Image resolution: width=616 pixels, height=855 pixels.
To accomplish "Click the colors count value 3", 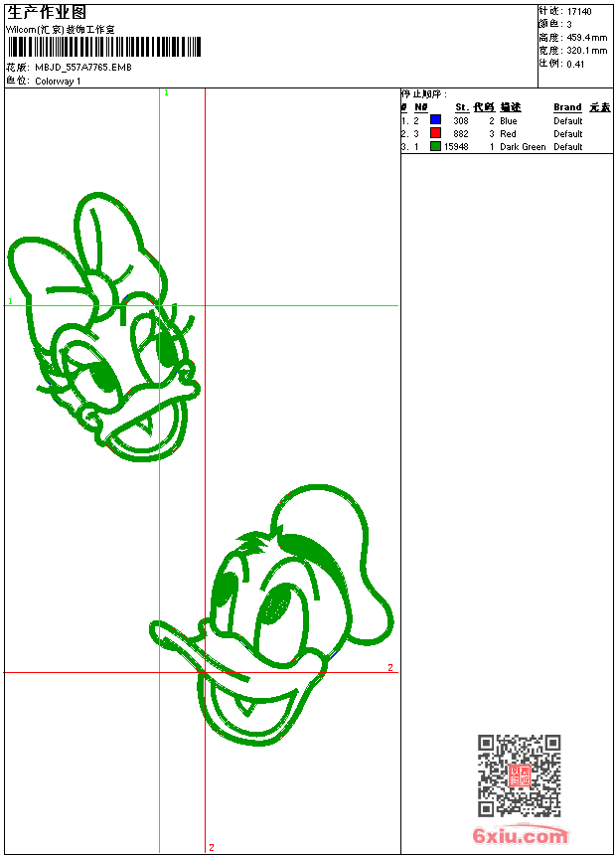I will click(x=569, y=25).
